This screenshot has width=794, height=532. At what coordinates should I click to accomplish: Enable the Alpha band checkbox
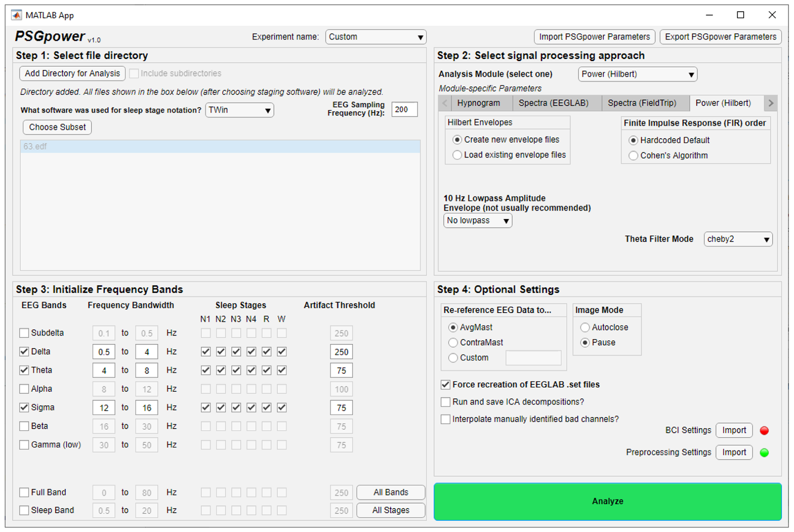24,389
